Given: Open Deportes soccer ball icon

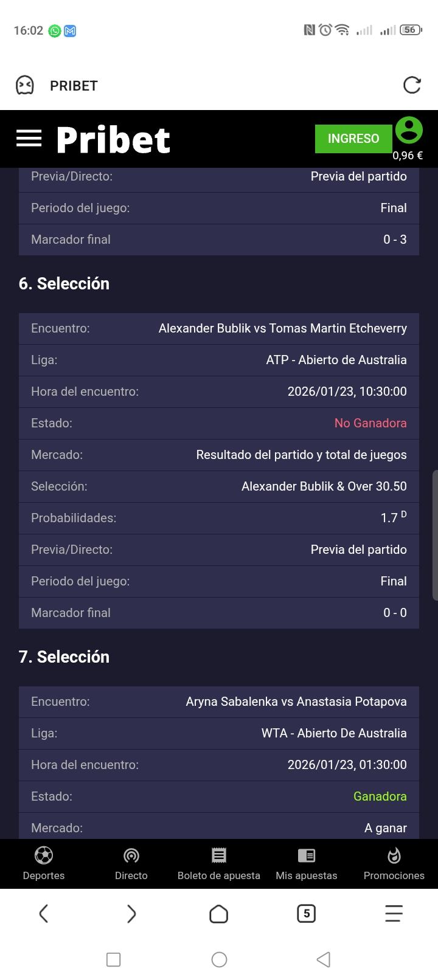Looking at the screenshot, I should [44, 856].
